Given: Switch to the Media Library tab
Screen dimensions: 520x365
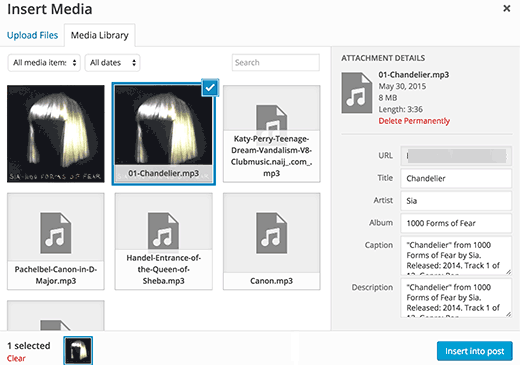Looking at the screenshot, I should 100,35.
